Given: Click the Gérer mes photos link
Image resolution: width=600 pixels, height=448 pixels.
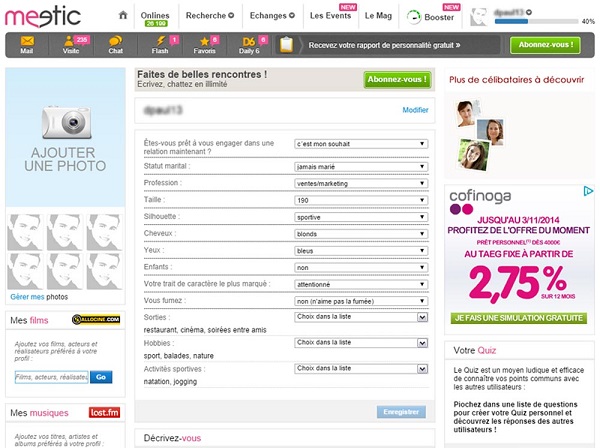Looking at the screenshot, I should [x=39, y=297].
